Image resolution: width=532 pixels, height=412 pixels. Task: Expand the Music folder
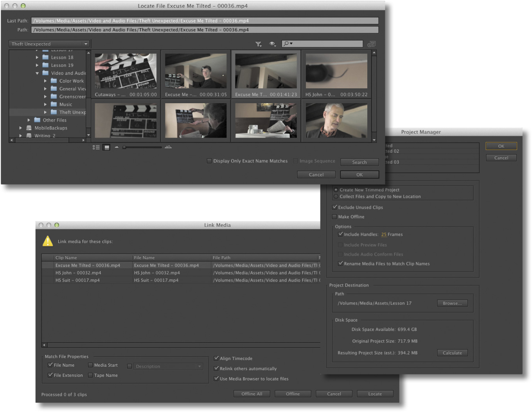point(45,104)
